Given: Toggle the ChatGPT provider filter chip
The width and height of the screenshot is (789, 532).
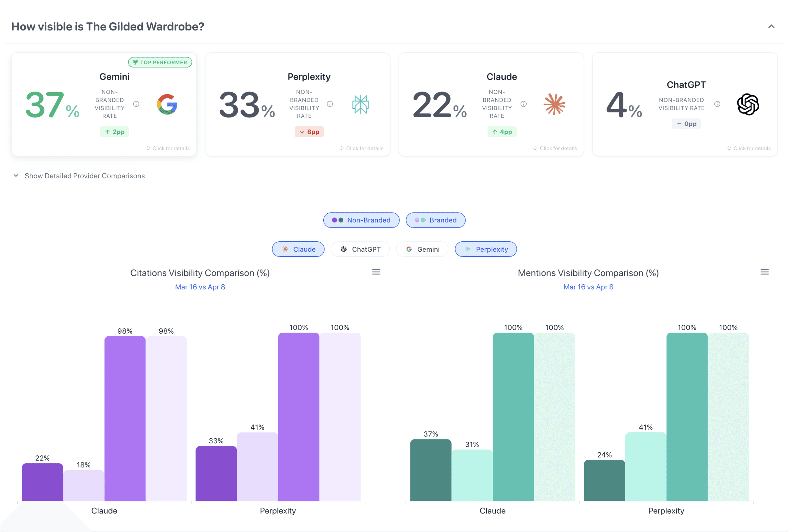Looking at the screenshot, I should pos(360,249).
